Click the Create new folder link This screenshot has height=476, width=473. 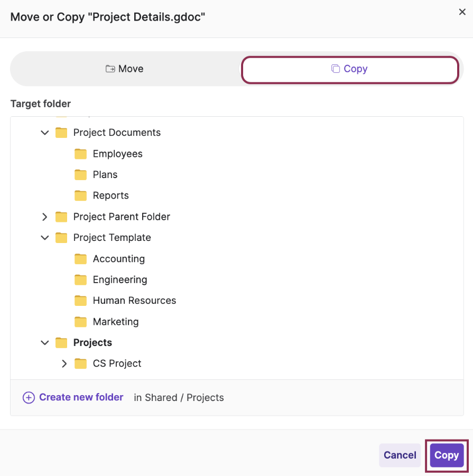point(81,397)
